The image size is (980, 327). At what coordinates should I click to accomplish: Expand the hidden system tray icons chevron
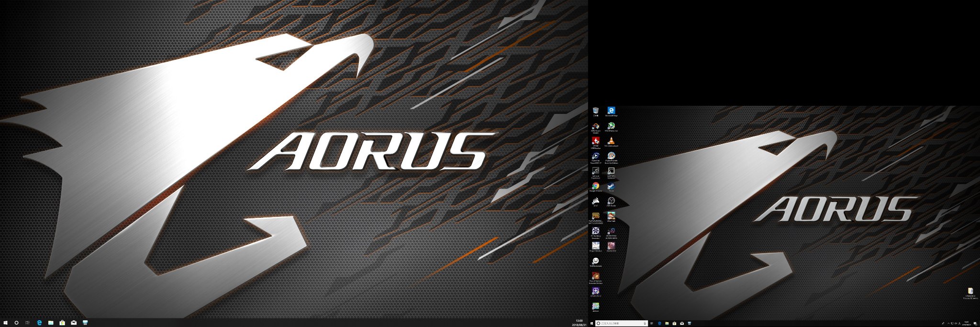948,323
